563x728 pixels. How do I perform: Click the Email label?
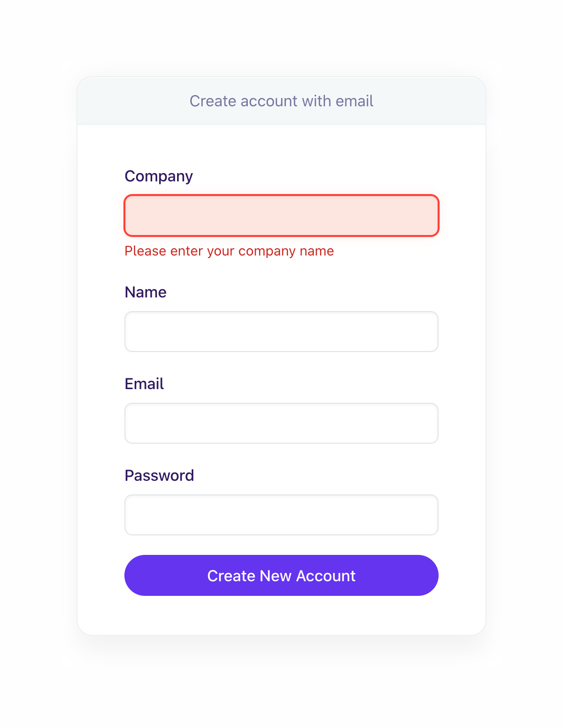tap(144, 384)
